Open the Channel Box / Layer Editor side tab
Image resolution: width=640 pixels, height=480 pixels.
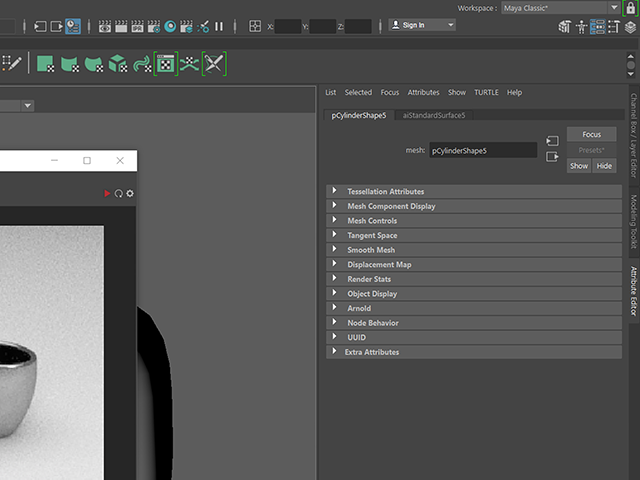point(633,136)
